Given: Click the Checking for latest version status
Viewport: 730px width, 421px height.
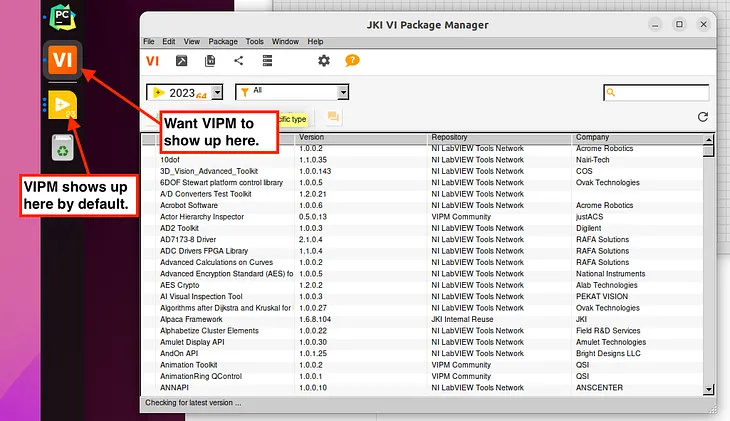Looking at the screenshot, I should pos(193,403).
